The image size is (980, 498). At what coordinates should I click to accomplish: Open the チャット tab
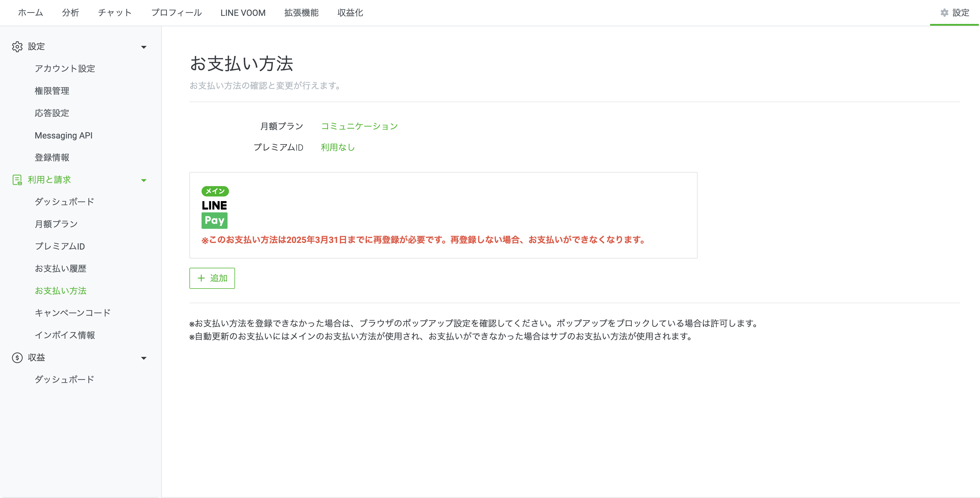click(115, 13)
